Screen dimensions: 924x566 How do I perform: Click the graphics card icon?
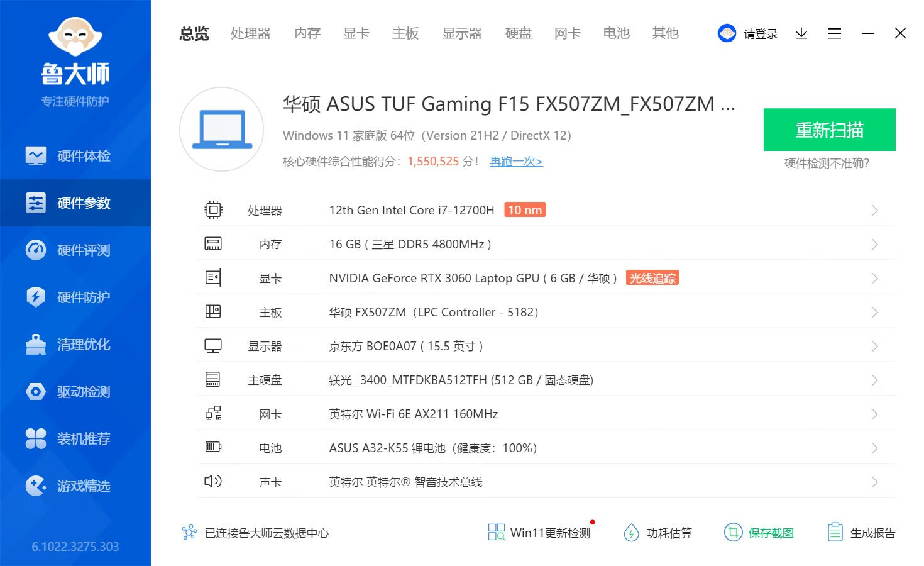(213, 277)
